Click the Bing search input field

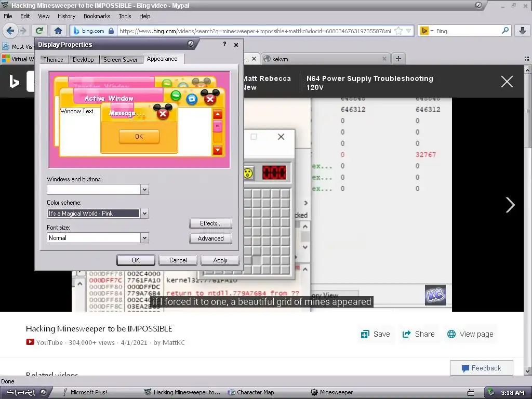[467, 31]
